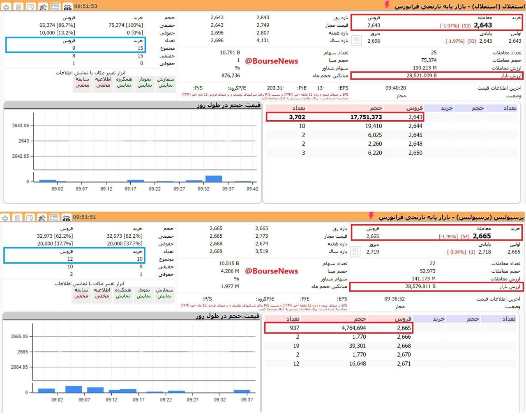
Task: Select the 2,668 sell price row in Persepolis
Action: tap(338, 346)
